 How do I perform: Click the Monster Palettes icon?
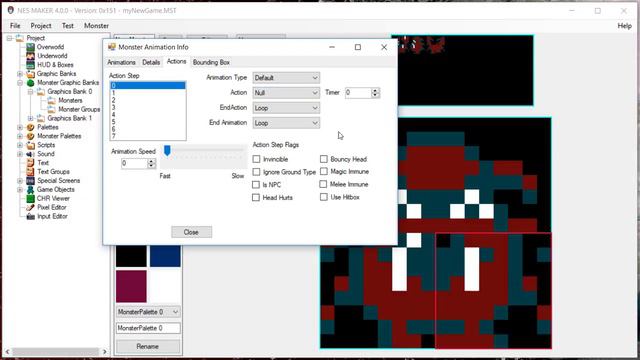(x=31, y=136)
